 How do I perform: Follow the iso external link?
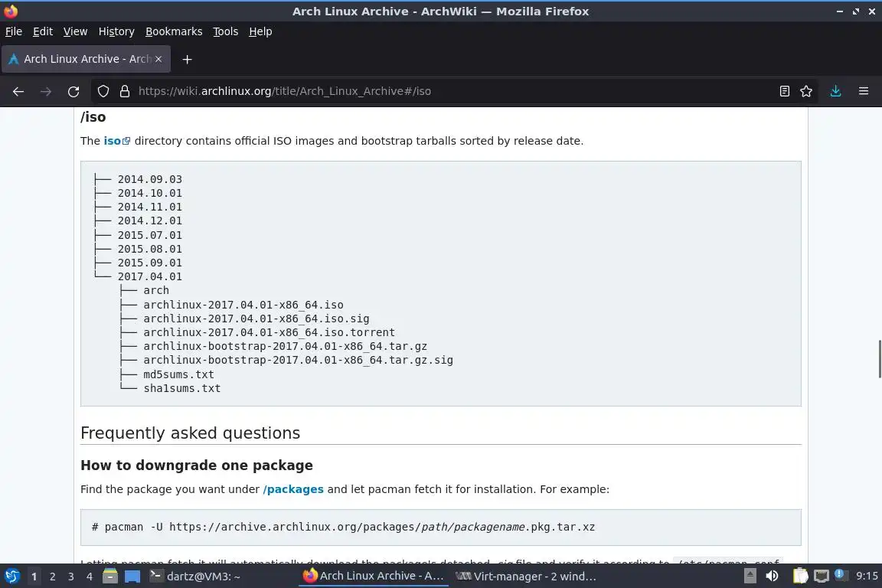click(116, 141)
